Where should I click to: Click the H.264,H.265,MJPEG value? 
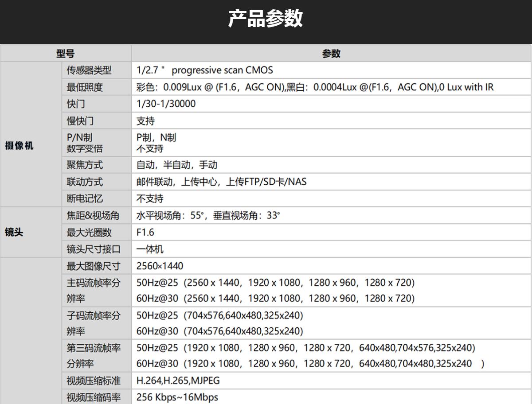click(178, 381)
